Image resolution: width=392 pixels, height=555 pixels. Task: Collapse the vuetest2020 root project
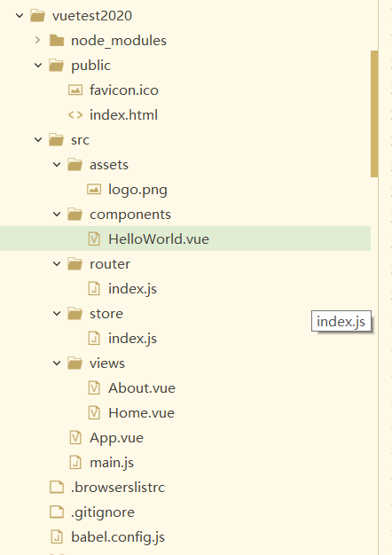coord(20,16)
